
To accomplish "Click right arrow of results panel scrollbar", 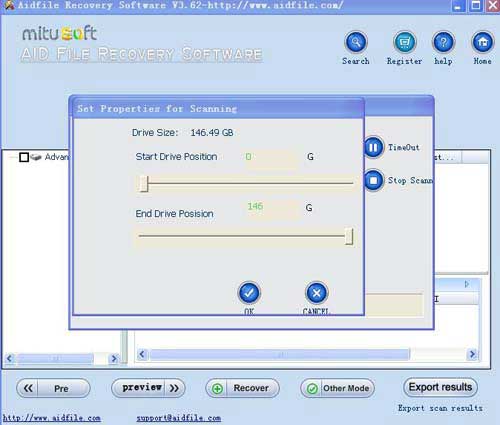I will coord(472,354).
